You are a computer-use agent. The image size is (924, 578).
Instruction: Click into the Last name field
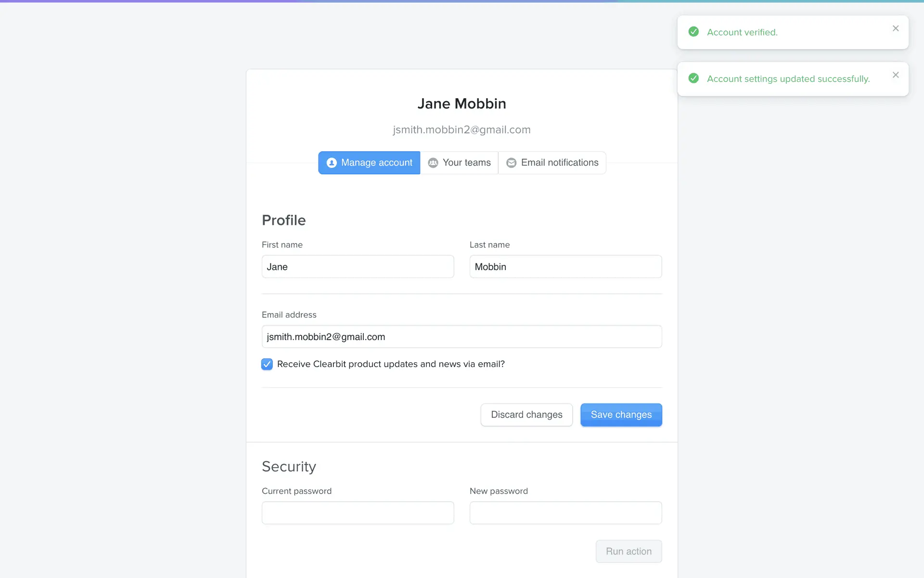coord(565,267)
